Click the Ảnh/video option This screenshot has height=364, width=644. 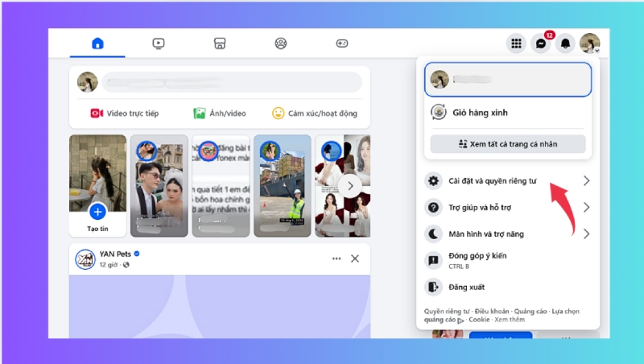(x=220, y=114)
